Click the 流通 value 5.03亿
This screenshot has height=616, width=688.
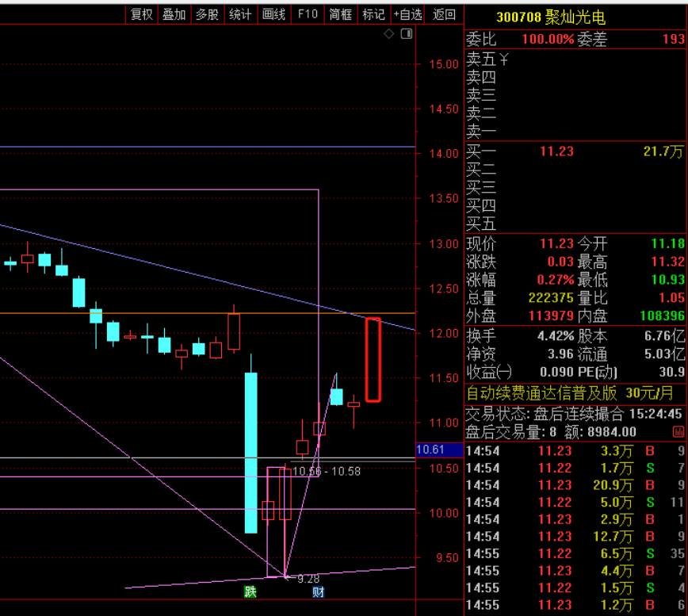664,354
